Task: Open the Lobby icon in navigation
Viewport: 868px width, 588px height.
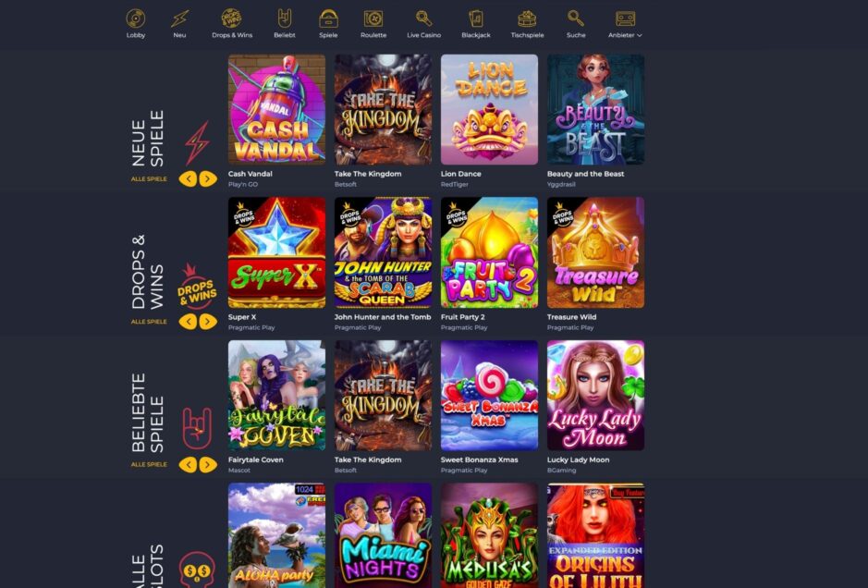Action: pos(136,19)
